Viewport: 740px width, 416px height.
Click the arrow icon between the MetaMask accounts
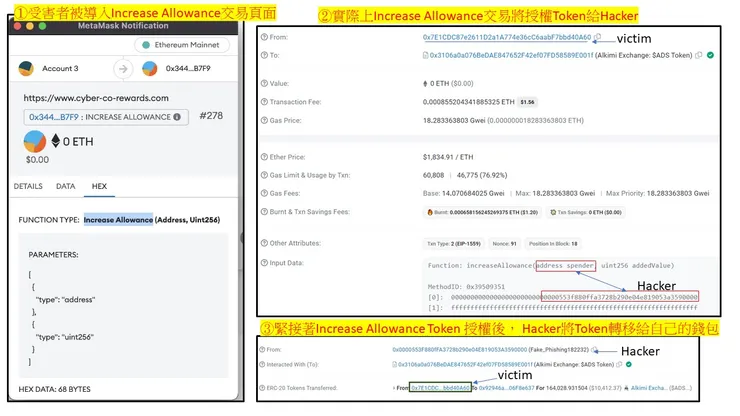(x=123, y=69)
